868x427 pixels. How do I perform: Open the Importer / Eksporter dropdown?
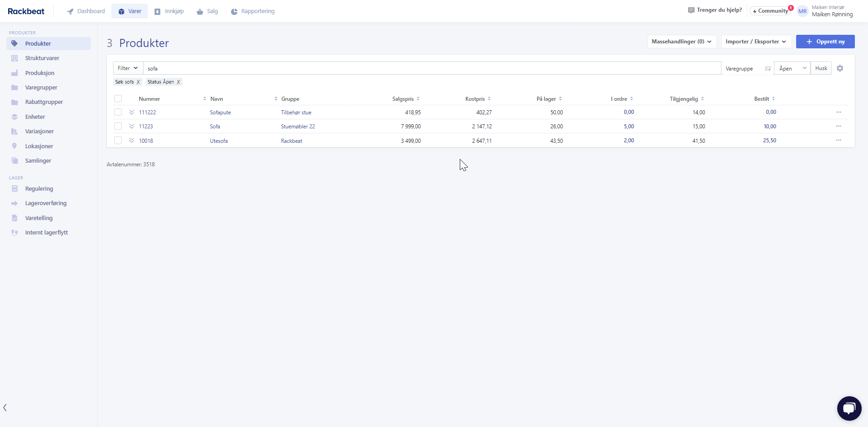click(x=755, y=41)
